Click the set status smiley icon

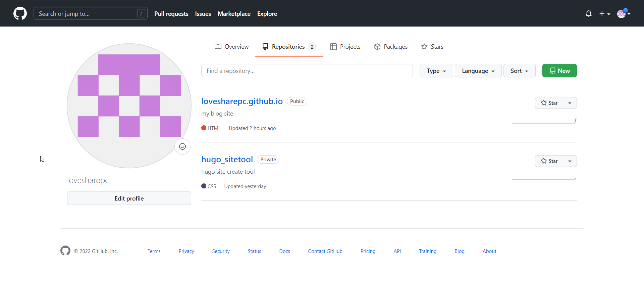(182, 146)
